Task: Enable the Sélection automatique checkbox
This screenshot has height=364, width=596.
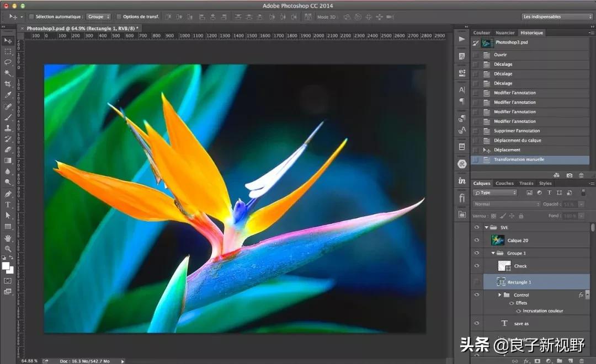Action: (x=31, y=17)
